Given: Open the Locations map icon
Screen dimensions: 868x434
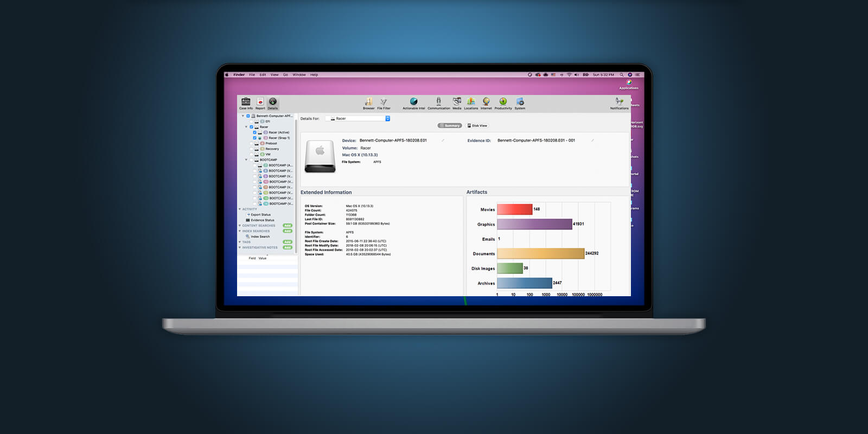Looking at the screenshot, I should point(471,103).
